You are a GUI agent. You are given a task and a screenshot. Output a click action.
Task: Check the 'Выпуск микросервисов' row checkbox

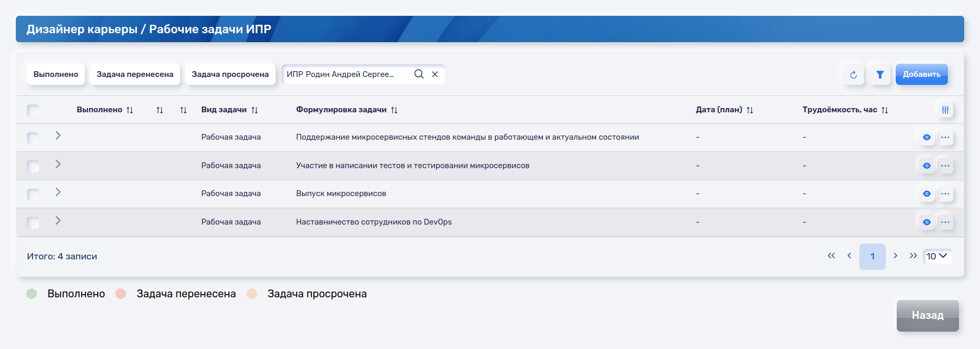[33, 195]
